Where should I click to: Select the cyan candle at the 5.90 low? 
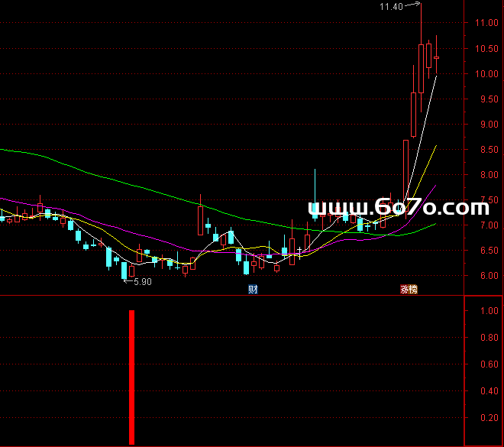tap(124, 270)
